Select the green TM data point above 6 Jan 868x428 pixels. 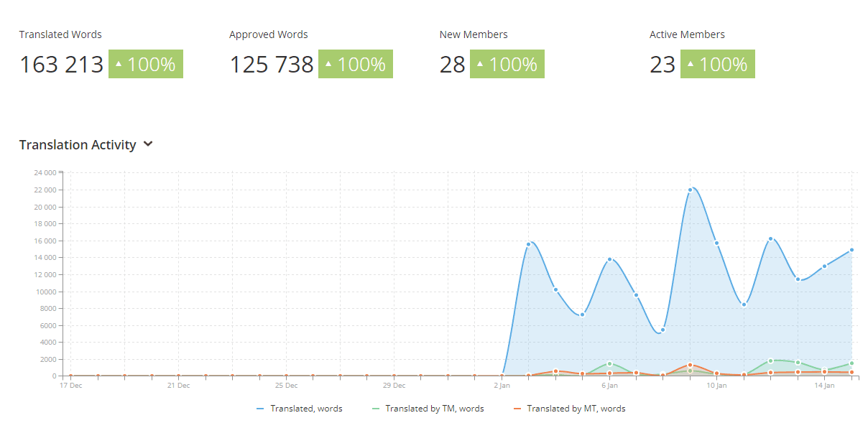[x=609, y=363]
